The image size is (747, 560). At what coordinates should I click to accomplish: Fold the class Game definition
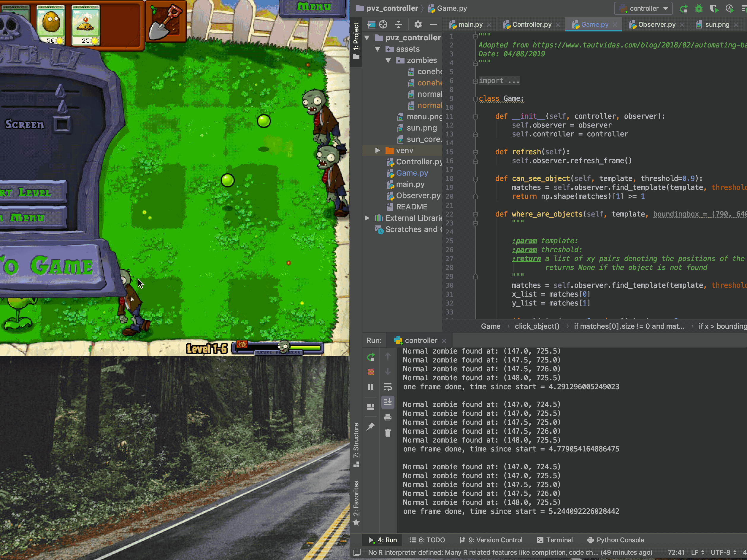[x=475, y=99]
